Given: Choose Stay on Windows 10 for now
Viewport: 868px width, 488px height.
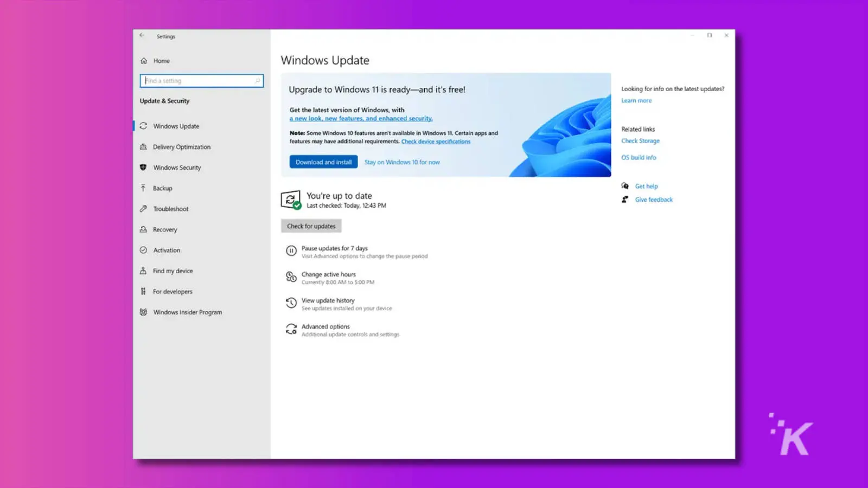Looking at the screenshot, I should coord(402,162).
